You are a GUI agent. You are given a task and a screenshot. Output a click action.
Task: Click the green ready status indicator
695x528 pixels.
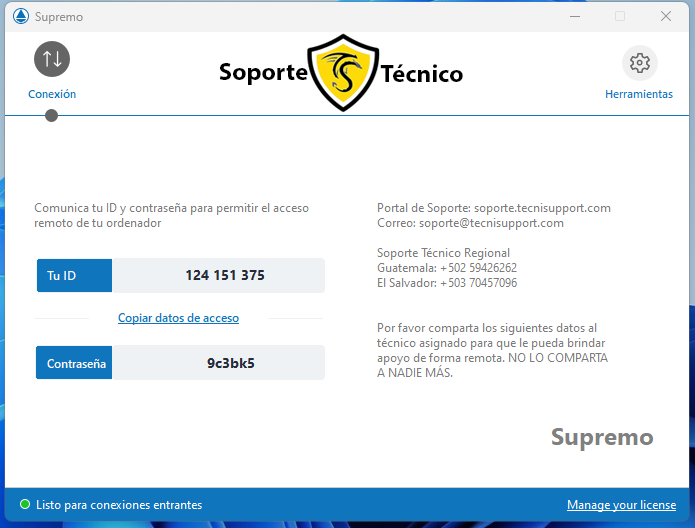25,505
